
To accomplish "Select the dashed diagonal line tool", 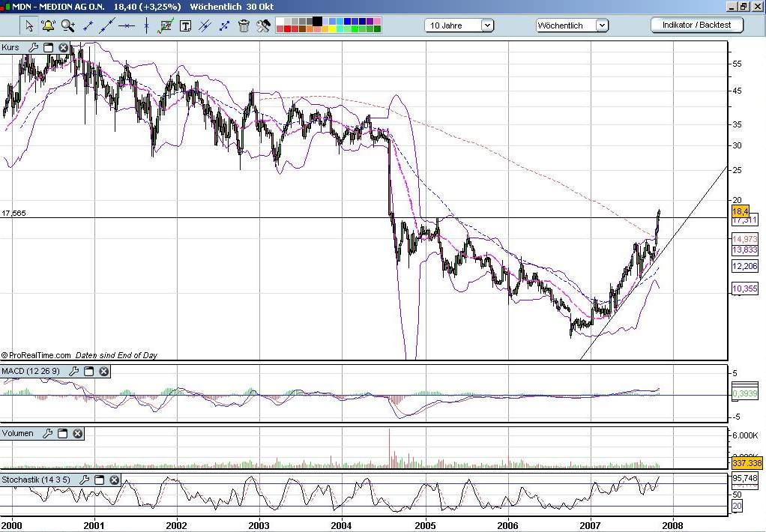I will point(224,25).
